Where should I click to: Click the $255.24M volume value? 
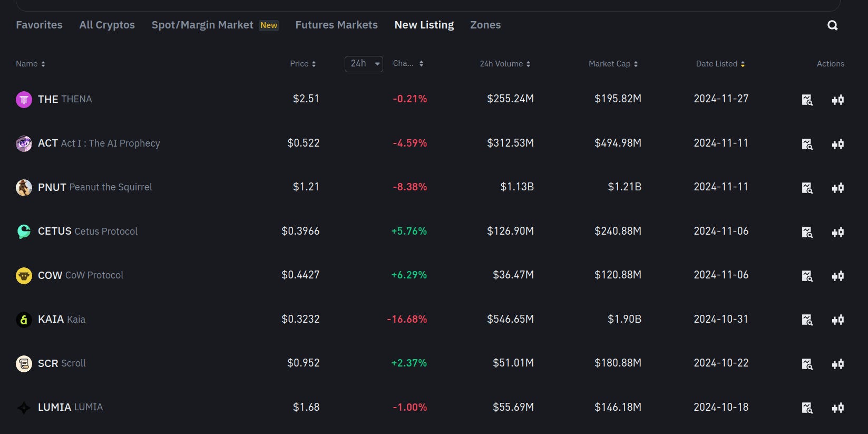coord(510,99)
